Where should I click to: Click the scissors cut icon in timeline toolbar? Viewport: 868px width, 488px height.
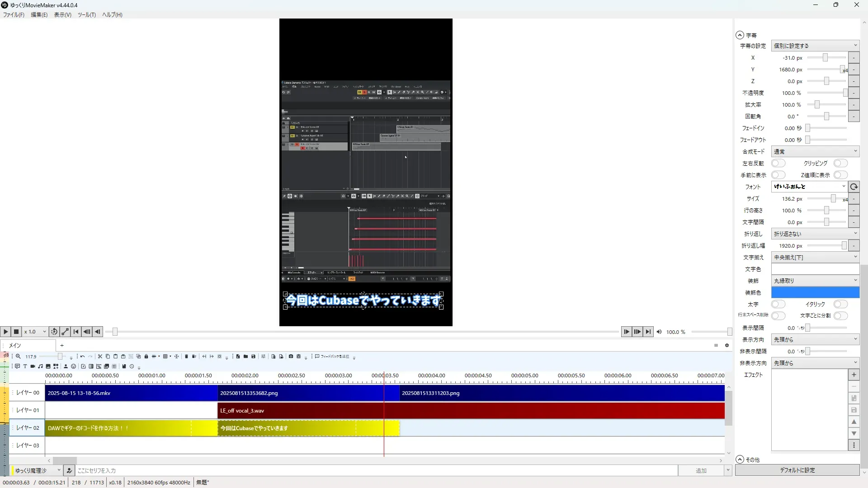coord(100,357)
